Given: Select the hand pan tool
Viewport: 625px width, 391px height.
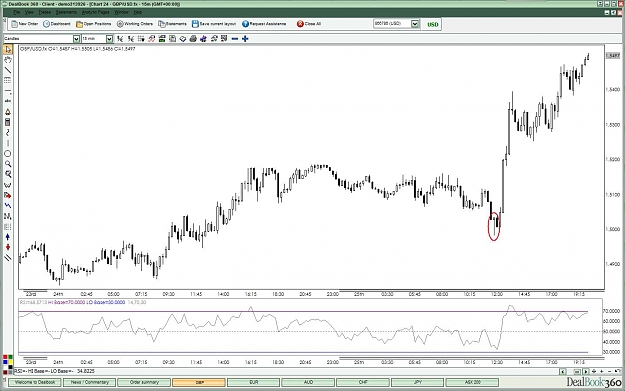Looking at the screenshot, I should coord(8,60).
